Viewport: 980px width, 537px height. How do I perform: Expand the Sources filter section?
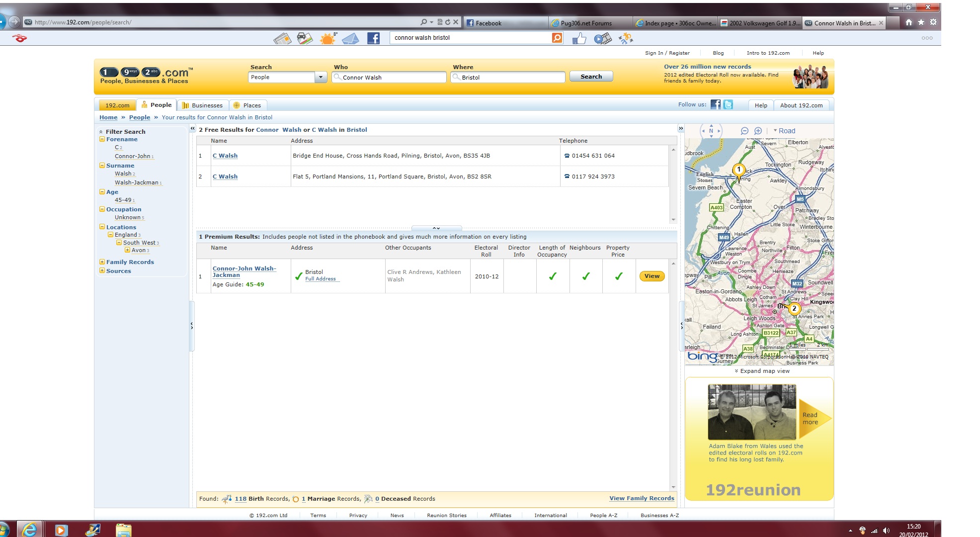click(102, 271)
